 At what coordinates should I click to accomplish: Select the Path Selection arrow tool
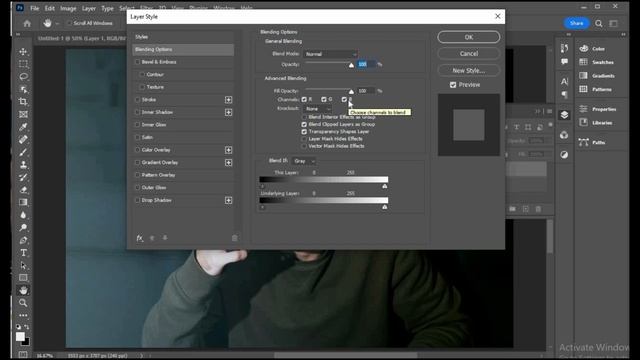point(23,265)
